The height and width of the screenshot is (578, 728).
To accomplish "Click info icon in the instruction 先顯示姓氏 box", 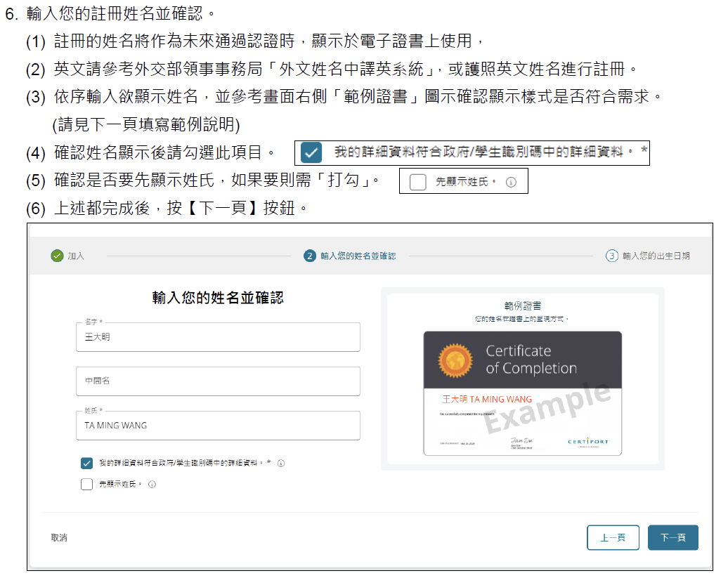I will [511, 182].
